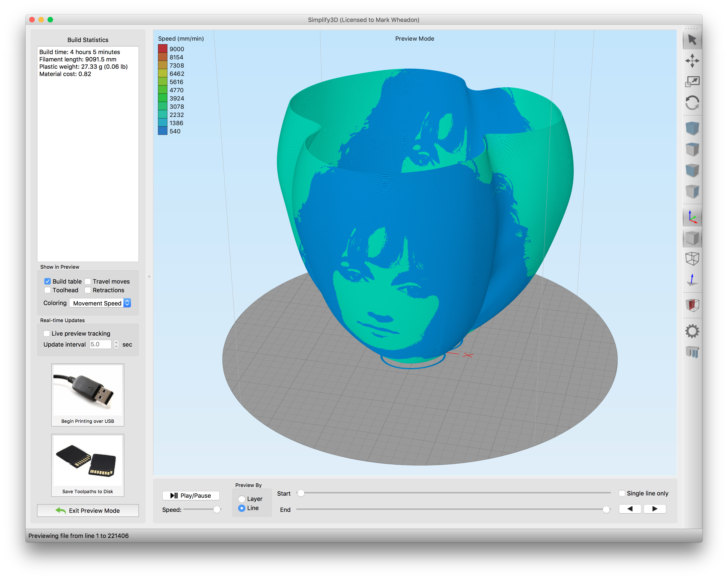Increase the Update interval stepper
Image resolution: width=728 pixels, height=579 pixels.
pos(116,342)
